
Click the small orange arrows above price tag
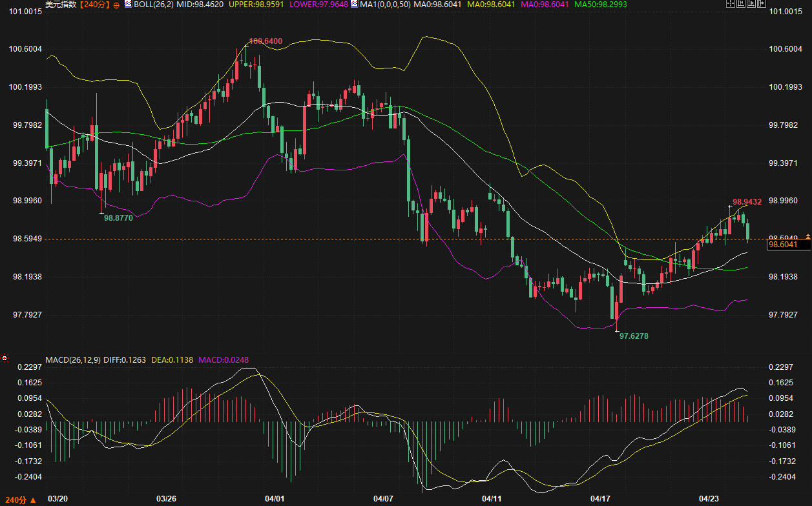[x=807, y=237]
